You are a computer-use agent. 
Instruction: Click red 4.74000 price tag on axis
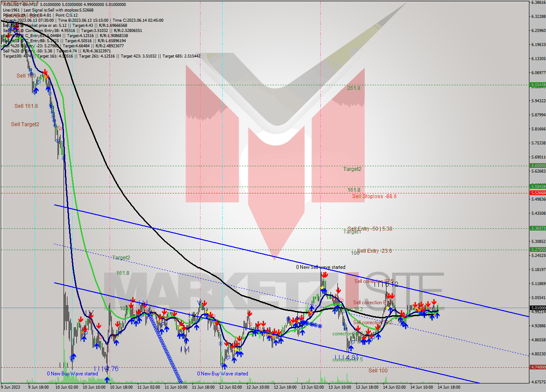coord(538,367)
